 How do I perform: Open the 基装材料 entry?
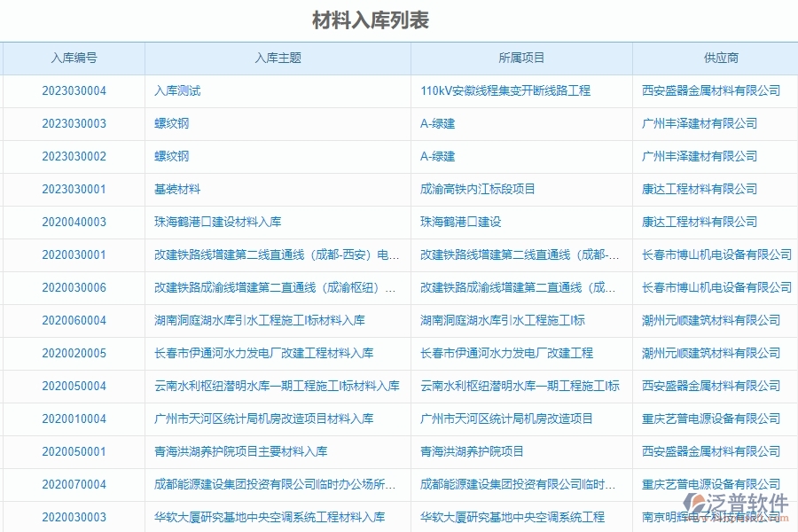click(x=175, y=189)
